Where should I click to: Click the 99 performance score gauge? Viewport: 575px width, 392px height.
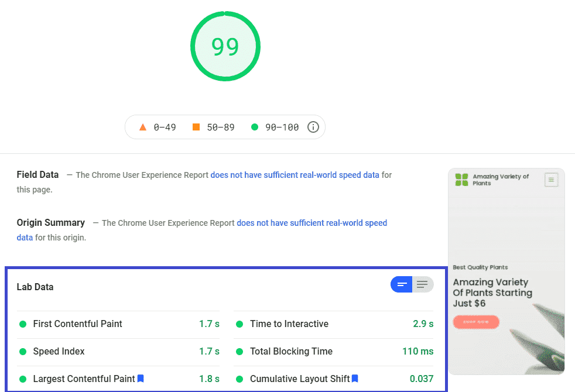coord(225,46)
